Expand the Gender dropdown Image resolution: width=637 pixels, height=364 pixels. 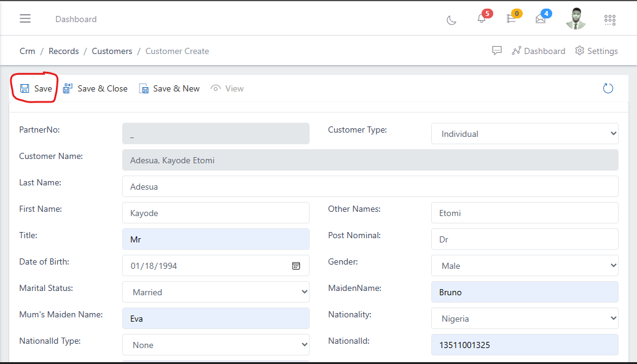(x=524, y=265)
